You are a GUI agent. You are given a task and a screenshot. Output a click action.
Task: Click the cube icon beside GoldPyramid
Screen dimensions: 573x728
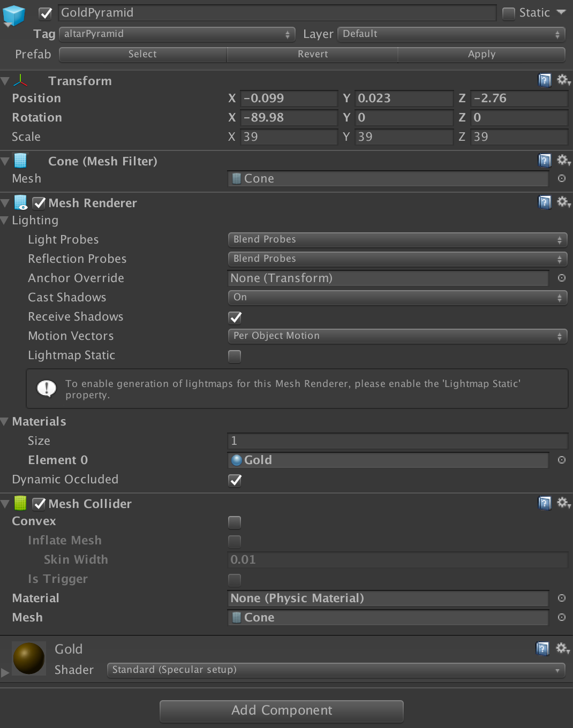coord(13,16)
